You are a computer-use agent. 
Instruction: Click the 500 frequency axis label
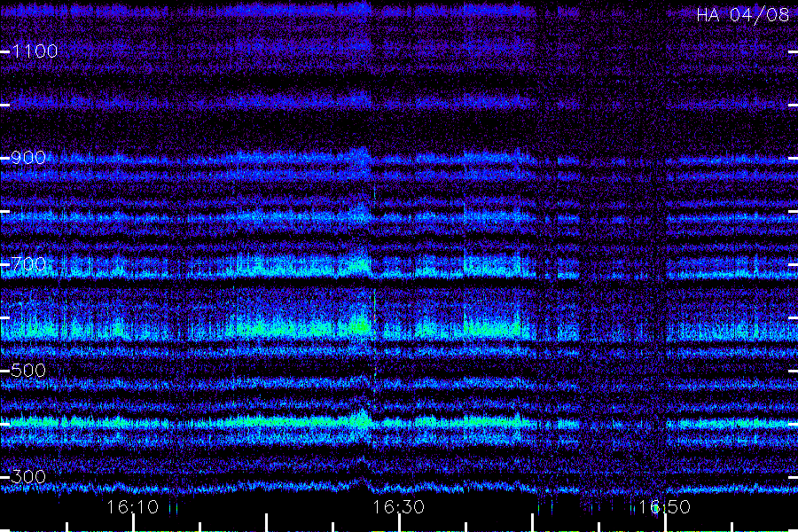[28, 370]
